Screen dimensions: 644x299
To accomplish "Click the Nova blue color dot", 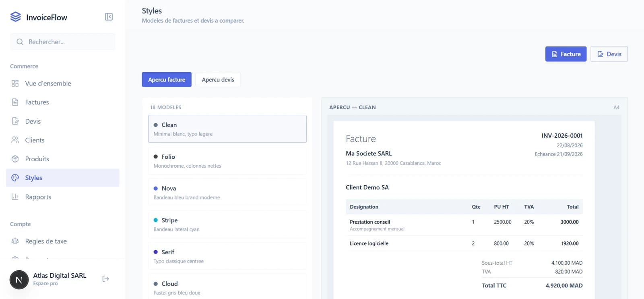I will (x=156, y=189).
